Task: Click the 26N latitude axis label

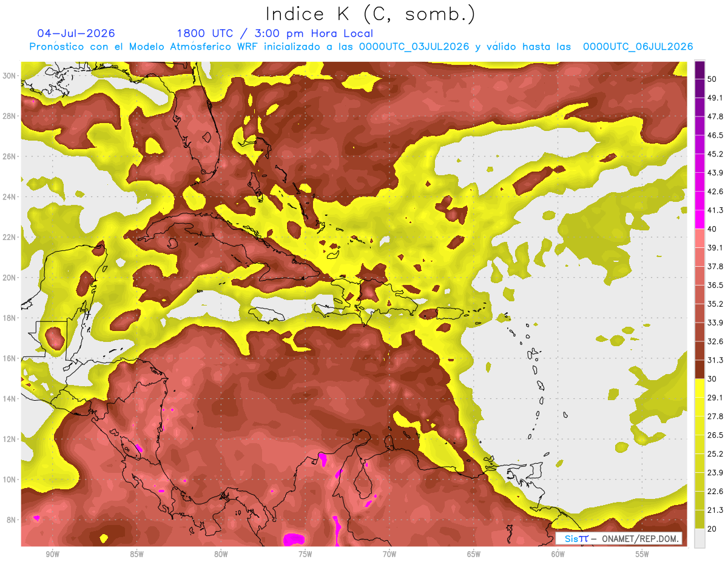Action: click(9, 156)
